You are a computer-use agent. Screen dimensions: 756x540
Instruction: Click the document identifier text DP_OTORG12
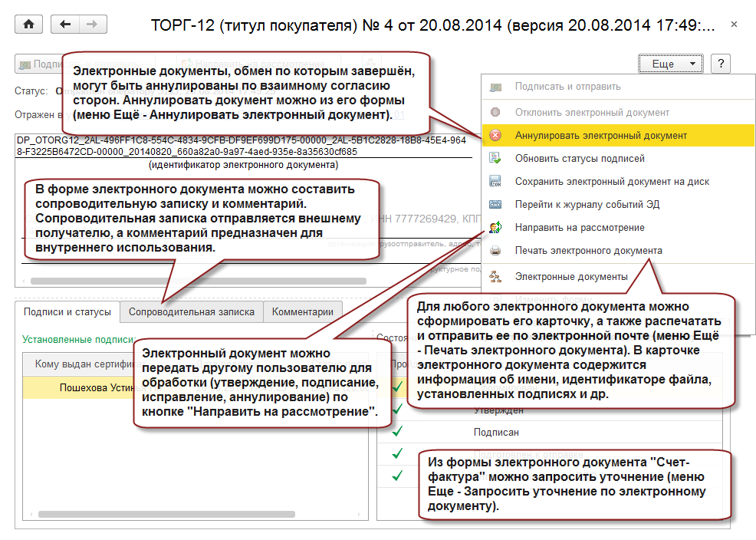pyautogui.click(x=241, y=146)
